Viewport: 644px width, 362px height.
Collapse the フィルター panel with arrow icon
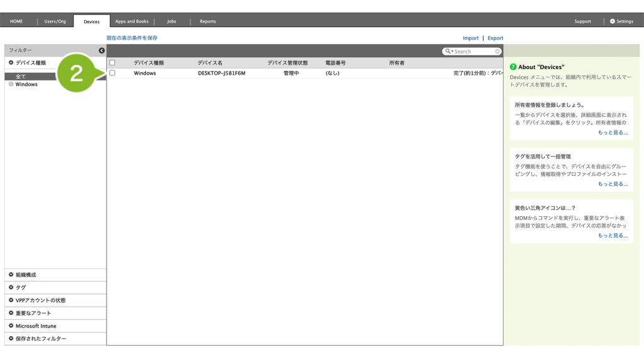[x=101, y=50]
